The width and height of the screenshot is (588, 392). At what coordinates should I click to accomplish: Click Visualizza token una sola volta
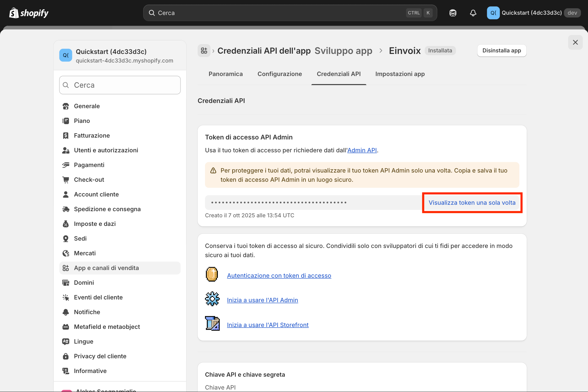(472, 203)
